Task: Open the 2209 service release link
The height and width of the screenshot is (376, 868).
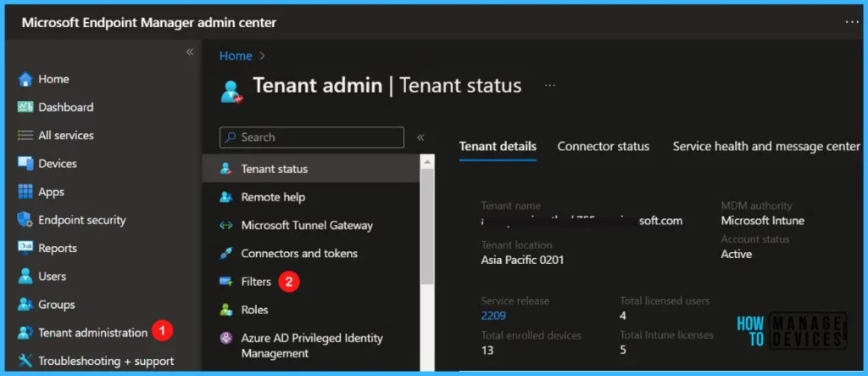Action: coord(493,316)
